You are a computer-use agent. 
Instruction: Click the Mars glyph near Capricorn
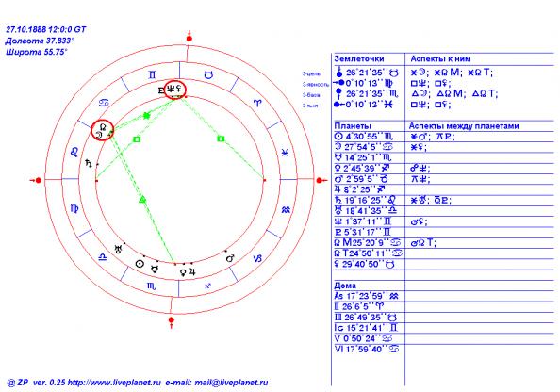(x=231, y=257)
